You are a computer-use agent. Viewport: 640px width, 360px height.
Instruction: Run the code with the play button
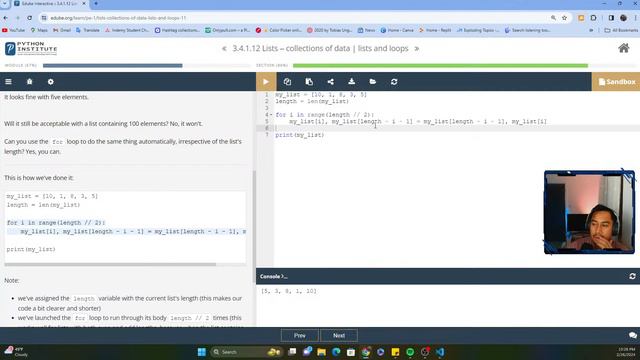(266, 82)
